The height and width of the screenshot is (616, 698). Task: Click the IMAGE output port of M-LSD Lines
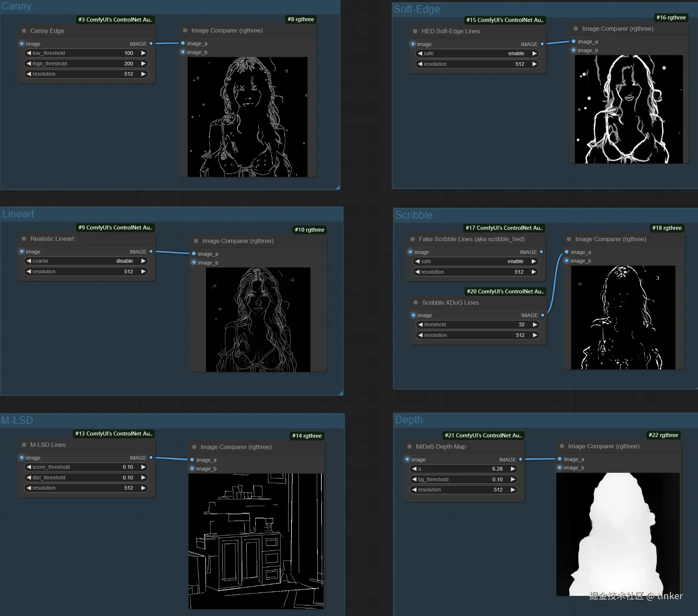(x=151, y=458)
